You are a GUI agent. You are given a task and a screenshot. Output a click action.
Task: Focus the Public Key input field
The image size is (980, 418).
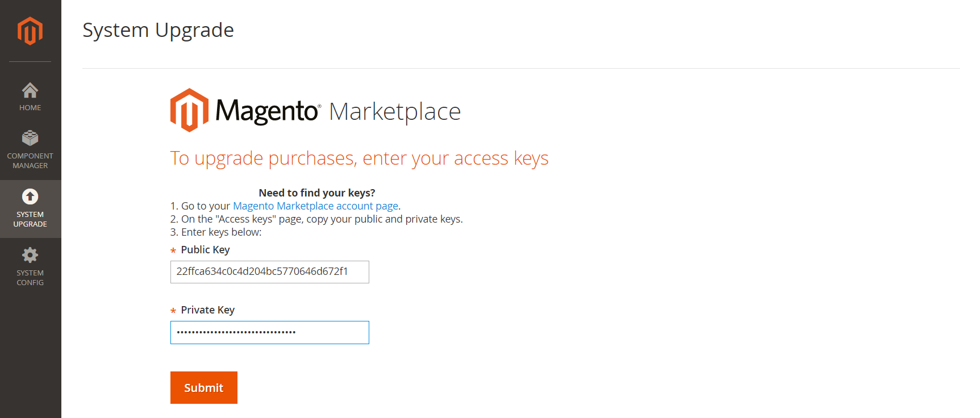pos(269,272)
